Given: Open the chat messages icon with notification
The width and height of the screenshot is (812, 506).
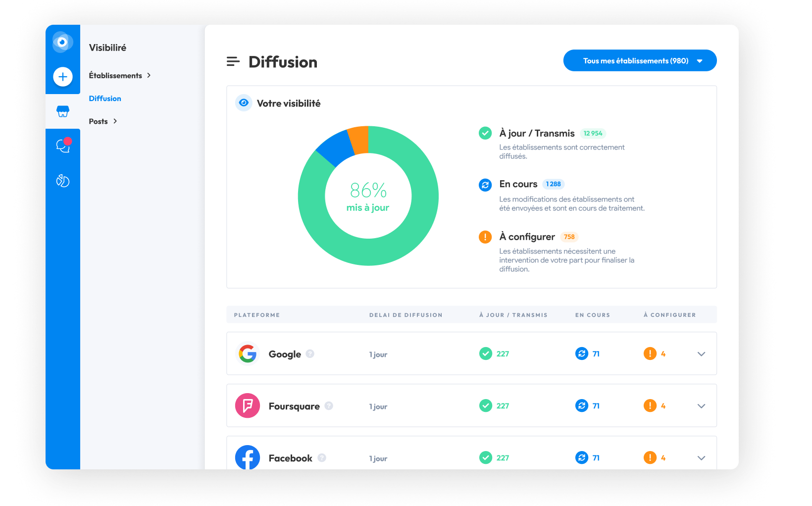Looking at the screenshot, I should (63, 145).
